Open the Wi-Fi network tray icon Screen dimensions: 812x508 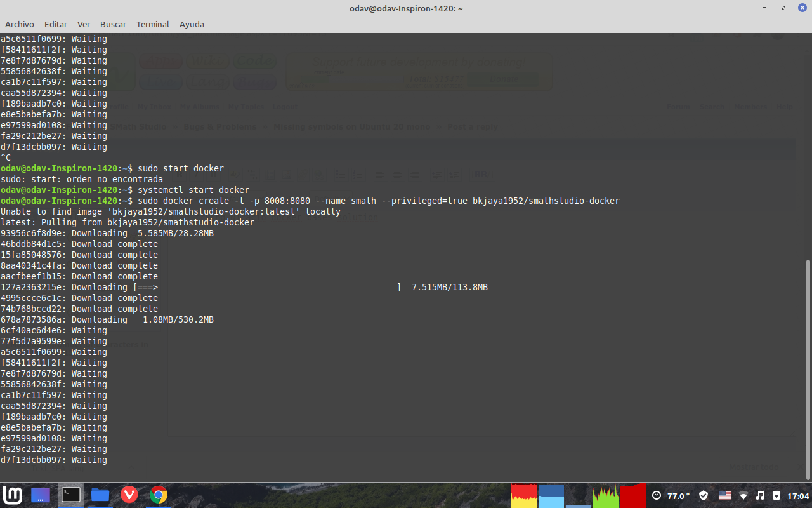(743, 495)
